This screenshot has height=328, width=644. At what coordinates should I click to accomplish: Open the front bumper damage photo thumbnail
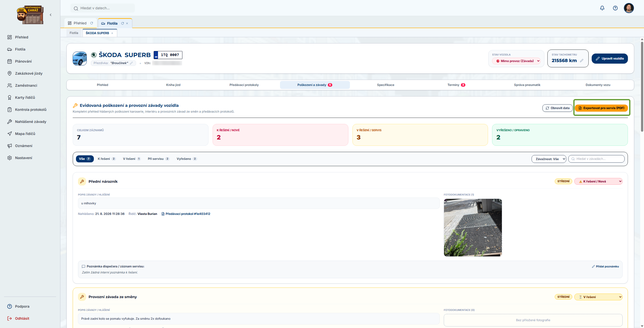pyautogui.click(x=473, y=227)
